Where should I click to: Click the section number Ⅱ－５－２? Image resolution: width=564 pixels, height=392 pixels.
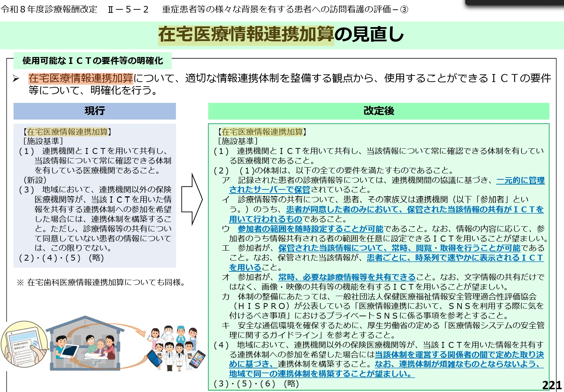point(128,9)
